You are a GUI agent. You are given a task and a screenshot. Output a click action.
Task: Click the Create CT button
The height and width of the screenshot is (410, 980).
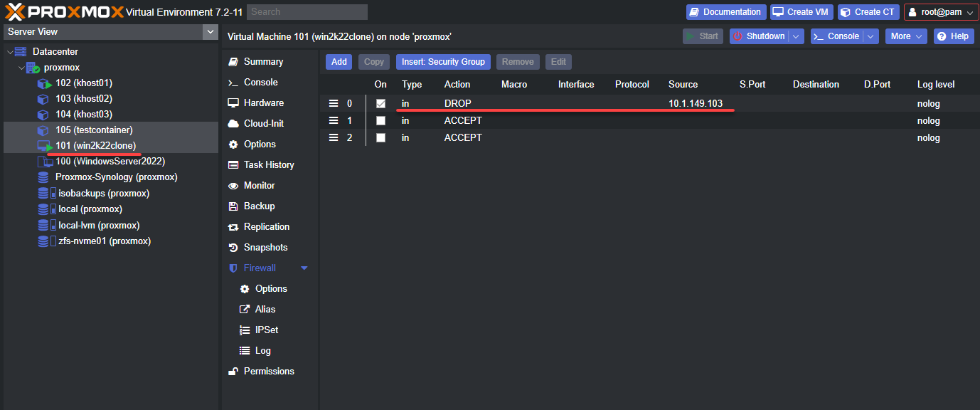click(868, 12)
